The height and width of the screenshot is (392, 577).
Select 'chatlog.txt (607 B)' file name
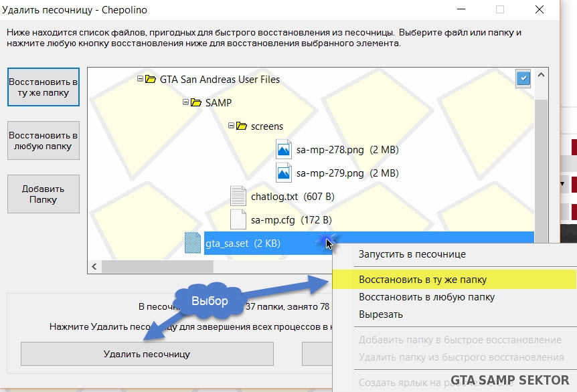(x=293, y=197)
